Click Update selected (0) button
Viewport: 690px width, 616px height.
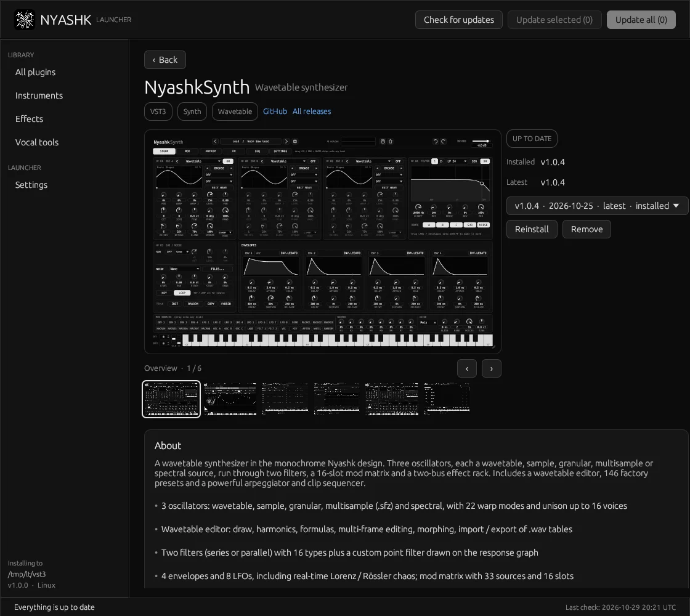[554, 20]
